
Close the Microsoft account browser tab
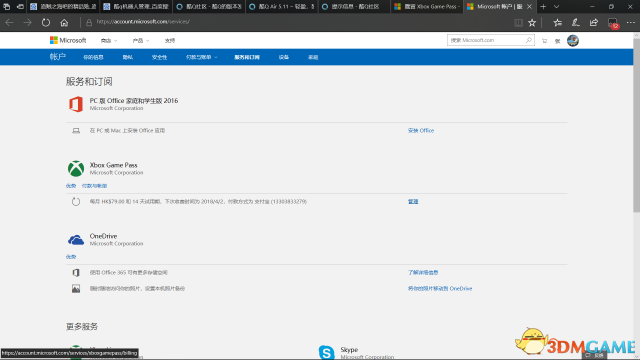(x=529, y=7)
